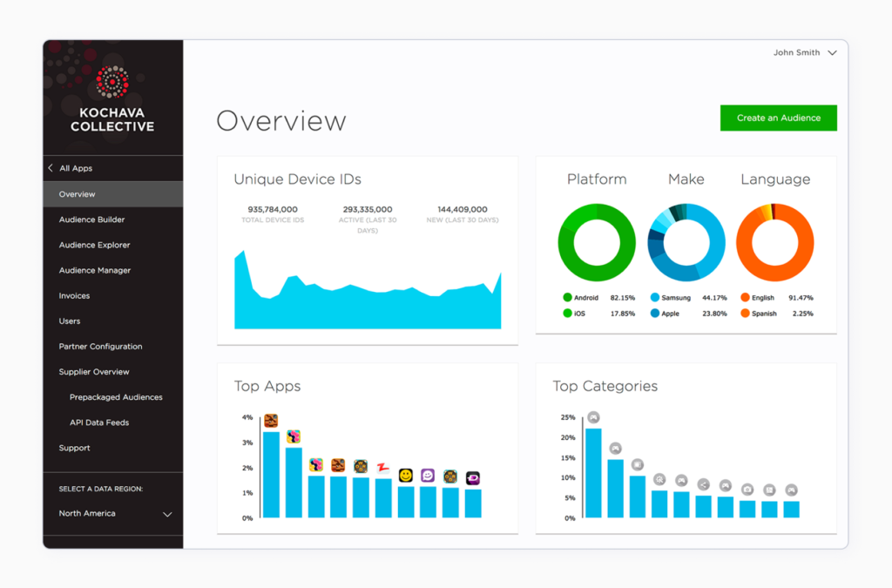The height and width of the screenshot is (588, 892).
Task: Click the game controller icon above tallest category bar
Action: [x=593, y=416]
